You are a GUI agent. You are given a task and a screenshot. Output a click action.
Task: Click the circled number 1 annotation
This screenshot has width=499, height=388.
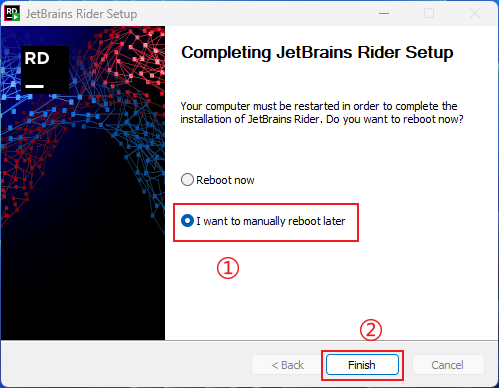tap(228, 268)
